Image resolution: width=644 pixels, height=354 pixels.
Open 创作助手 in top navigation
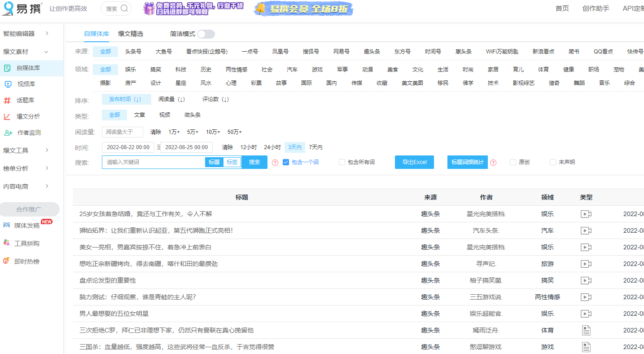click(596, 9)
